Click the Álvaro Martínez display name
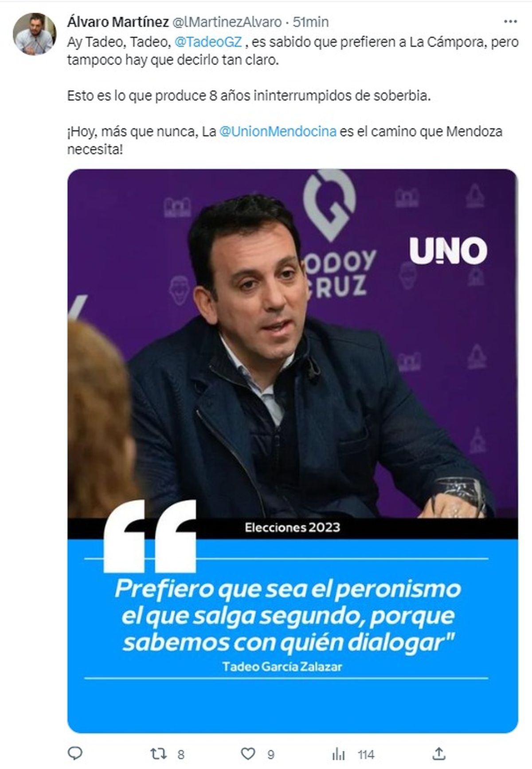532x769 pixels. 118,21
